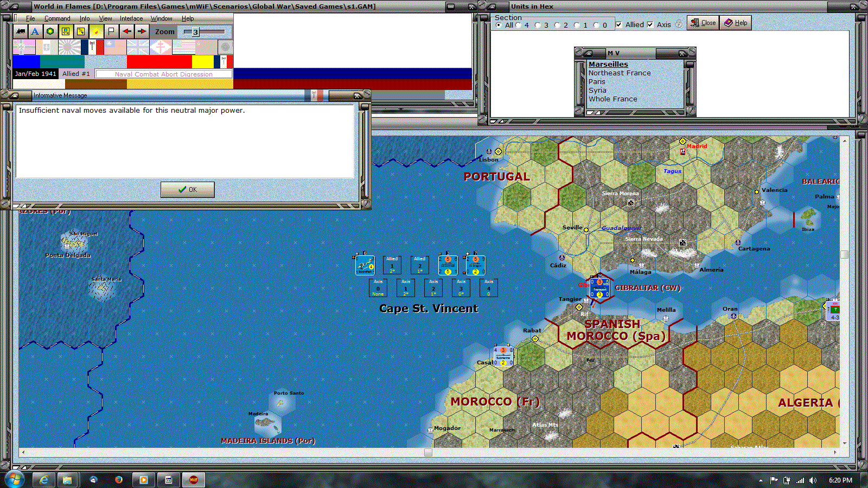Image resolution: width=868 pixels, height=488 pixels.
Task: Select section 3 radio button
Action: pos(538,25)
